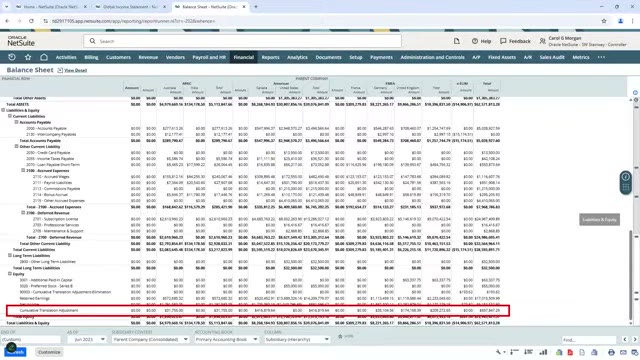Click the 3001 - Additional Paid-in Capital row
The height and width of the screenshot is (360, 640).
click(46, 280)
